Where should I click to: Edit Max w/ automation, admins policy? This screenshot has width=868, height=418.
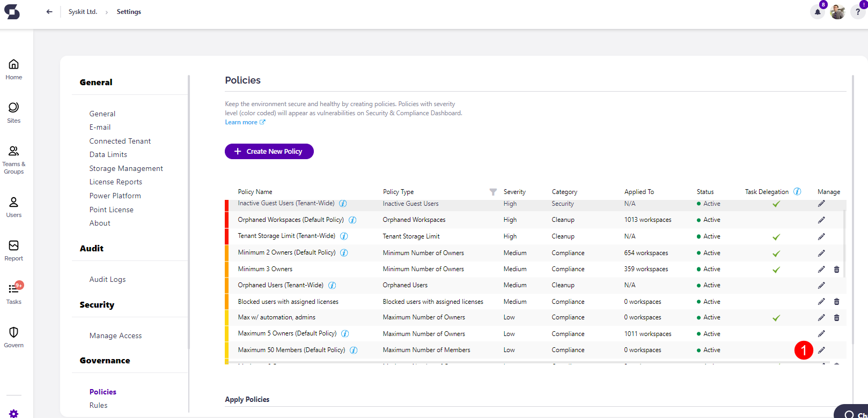tap(821, 317)
